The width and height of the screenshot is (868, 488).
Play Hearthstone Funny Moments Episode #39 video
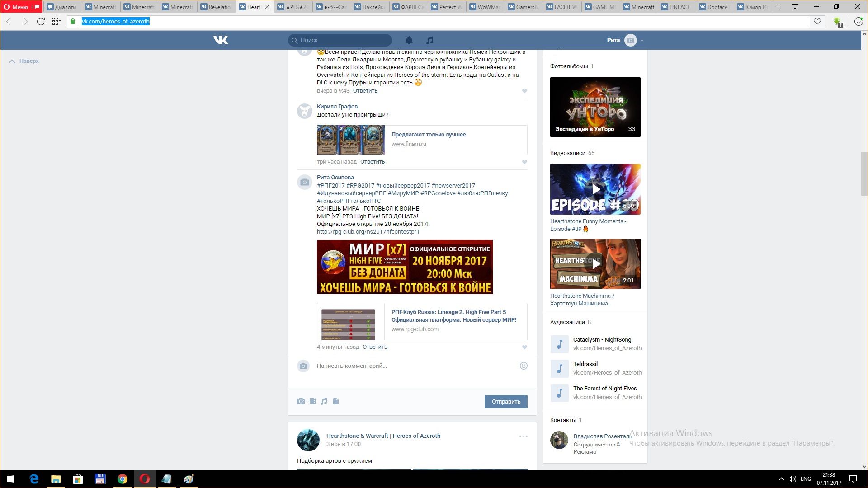(x=595, y=189)
